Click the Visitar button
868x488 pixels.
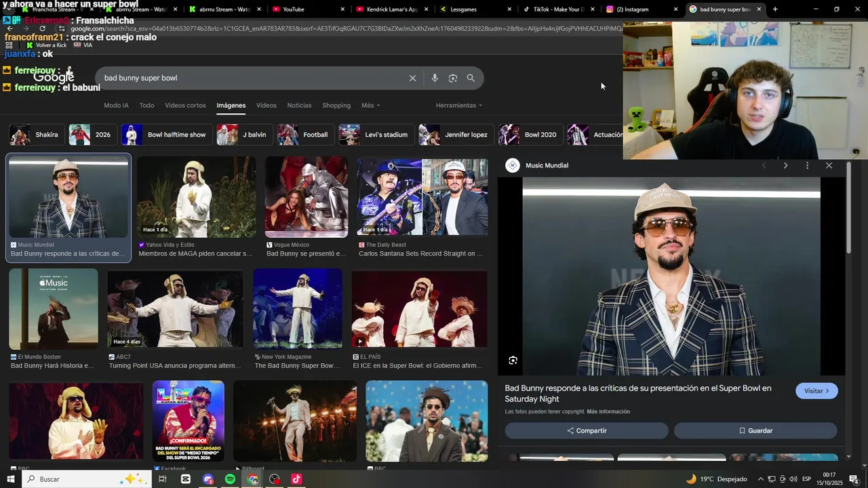point(816,391)
